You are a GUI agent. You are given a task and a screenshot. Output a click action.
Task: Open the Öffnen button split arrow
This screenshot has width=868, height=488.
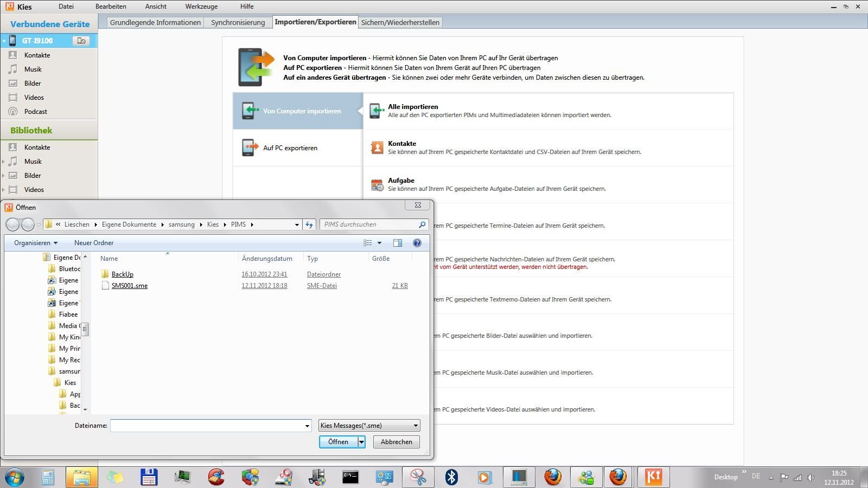click(361, 442)
